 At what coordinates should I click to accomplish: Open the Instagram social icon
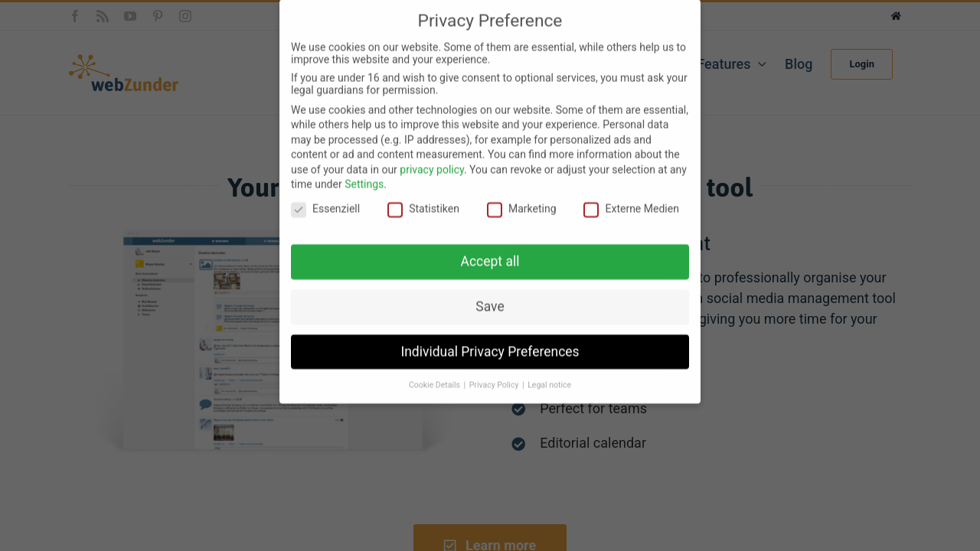pyautogui.click(x=185, y=16)
